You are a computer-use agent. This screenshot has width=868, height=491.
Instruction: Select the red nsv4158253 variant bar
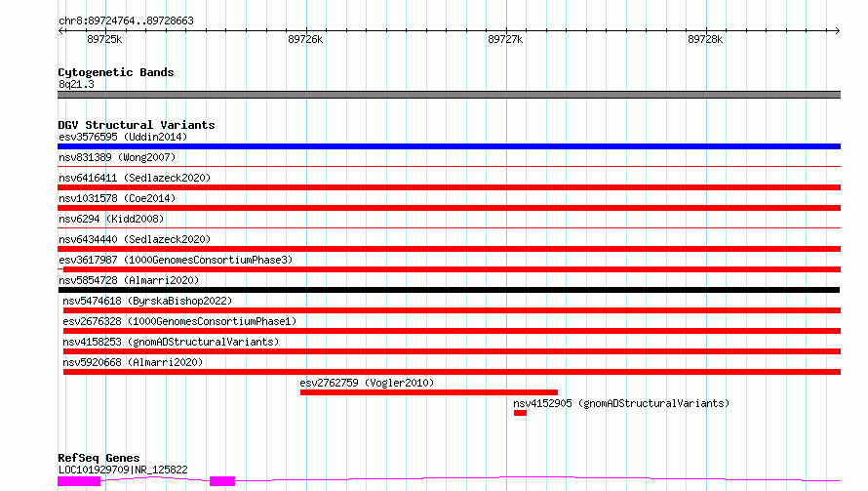[452, 351]
